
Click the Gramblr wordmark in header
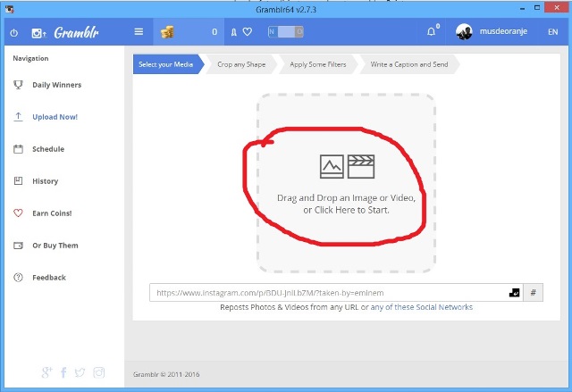point(77,33)
